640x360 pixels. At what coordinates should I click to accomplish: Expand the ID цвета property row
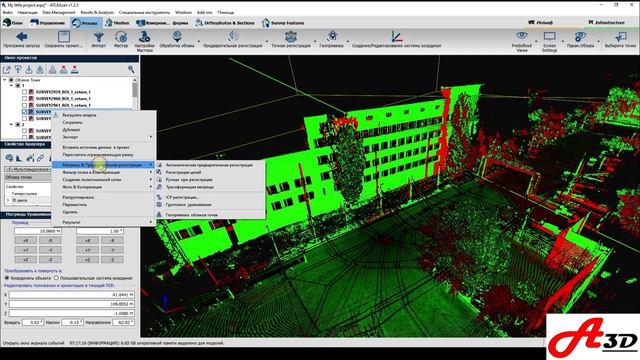click(8, 200)
